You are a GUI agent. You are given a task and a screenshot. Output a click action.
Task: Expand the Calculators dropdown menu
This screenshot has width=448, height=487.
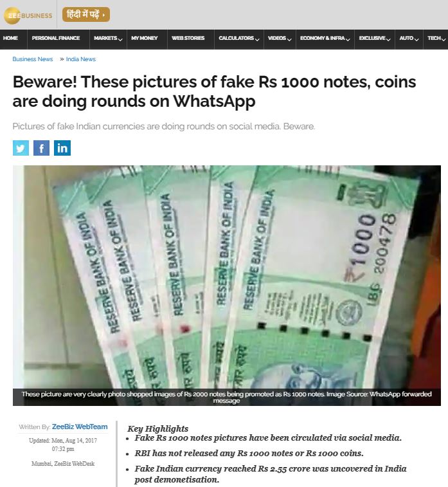coord(239,38)
